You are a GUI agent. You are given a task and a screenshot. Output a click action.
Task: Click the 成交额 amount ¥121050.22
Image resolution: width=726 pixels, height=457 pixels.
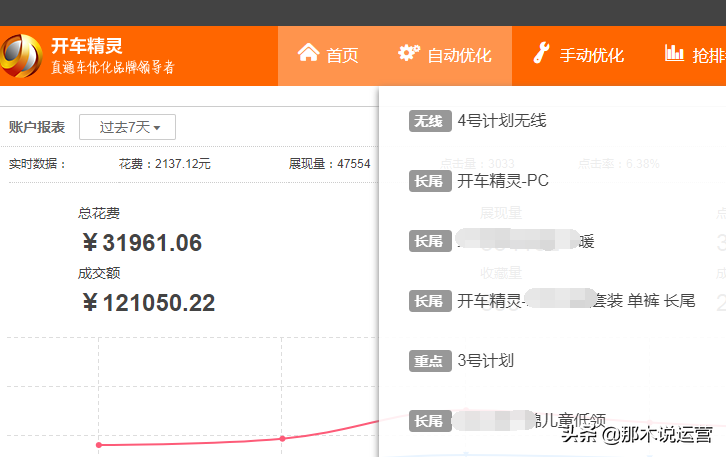tap(149, 303)
